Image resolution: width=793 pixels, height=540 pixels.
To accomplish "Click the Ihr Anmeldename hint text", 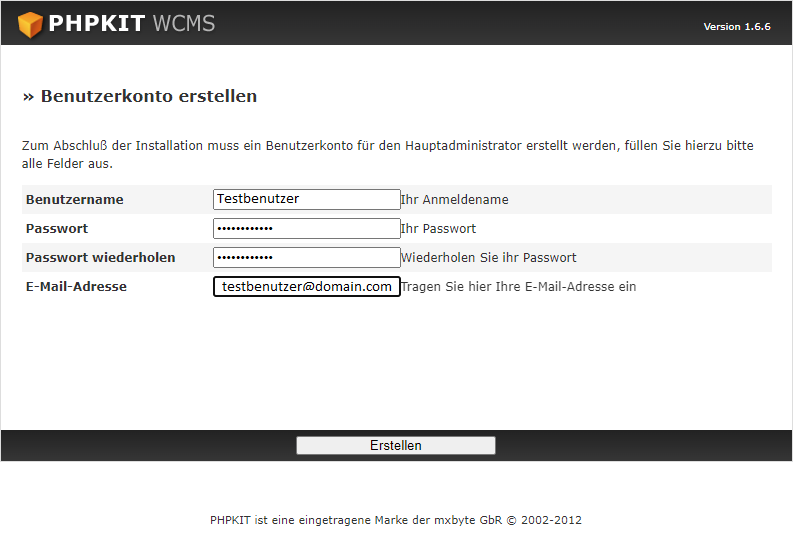I will click(x=454, y=200).
